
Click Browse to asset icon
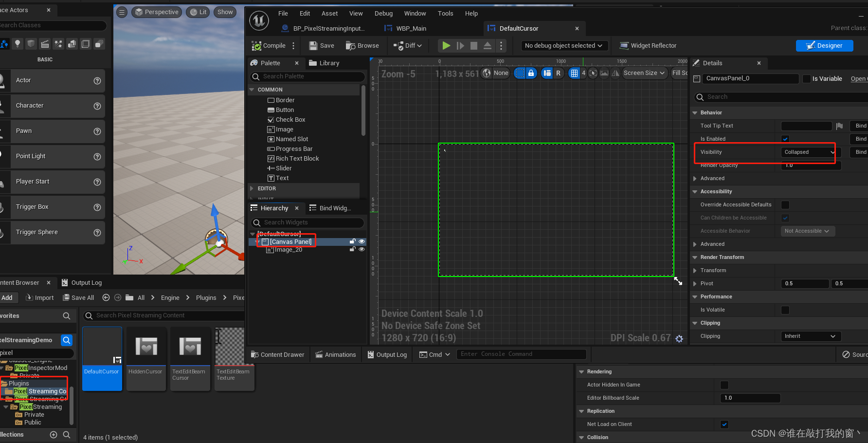[x=350, y=46]
